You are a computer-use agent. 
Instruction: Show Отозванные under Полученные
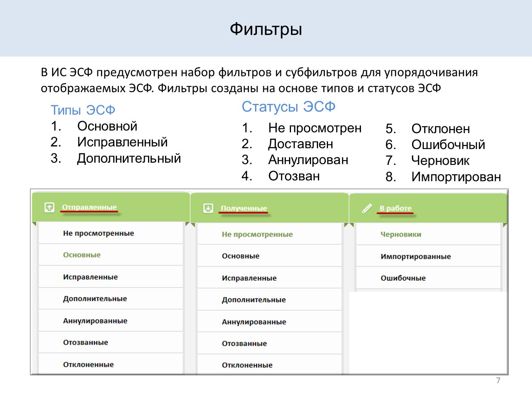click(244, 344)
